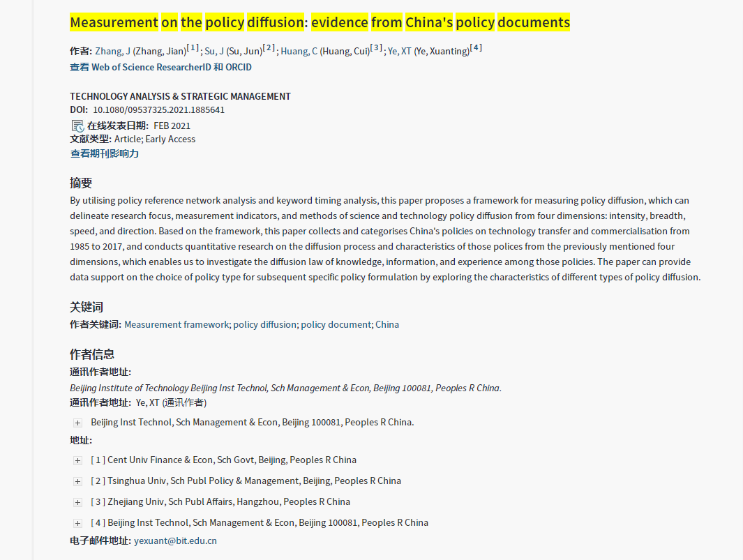View Web of Science ResearcherID and ORCID
Viewport: 743px width, 560px height.
[160, 68]
